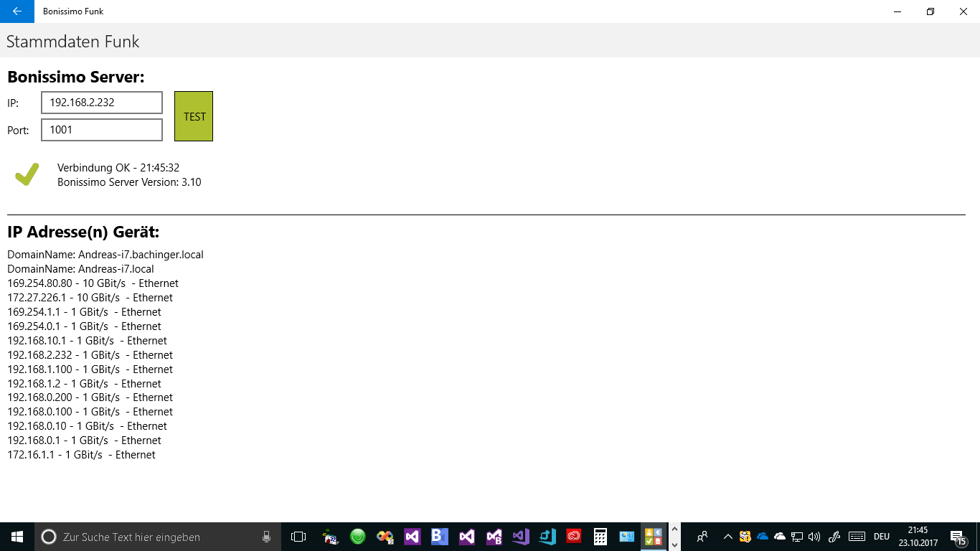The image size is (980, 551).
Task: Open the network status tray icon
Action: coord(796,537)
